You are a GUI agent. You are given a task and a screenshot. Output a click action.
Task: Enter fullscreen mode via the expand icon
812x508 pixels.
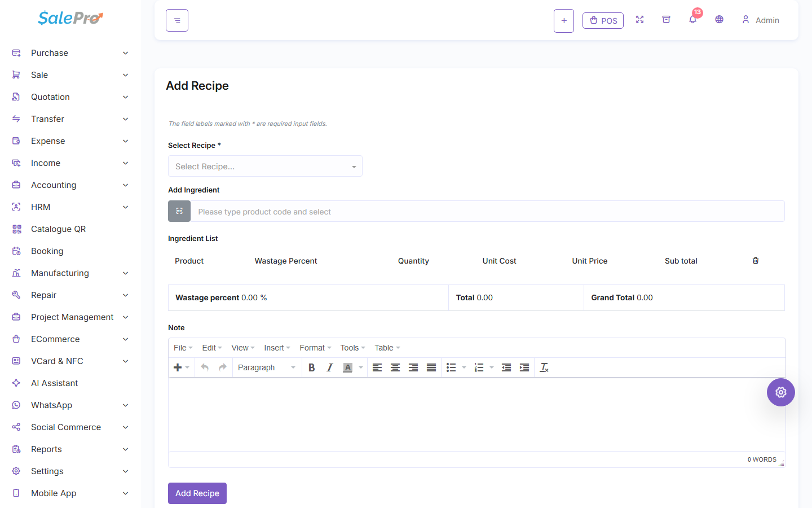point(639,20)
